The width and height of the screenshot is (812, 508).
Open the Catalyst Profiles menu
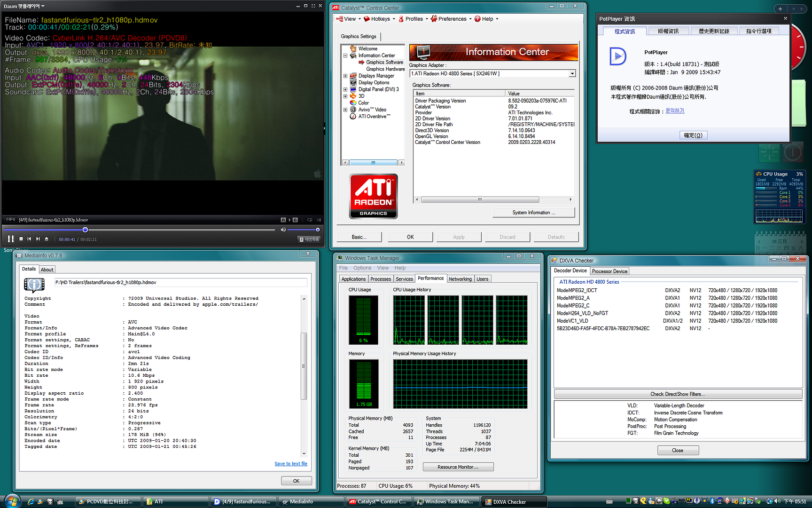point(413,19)
